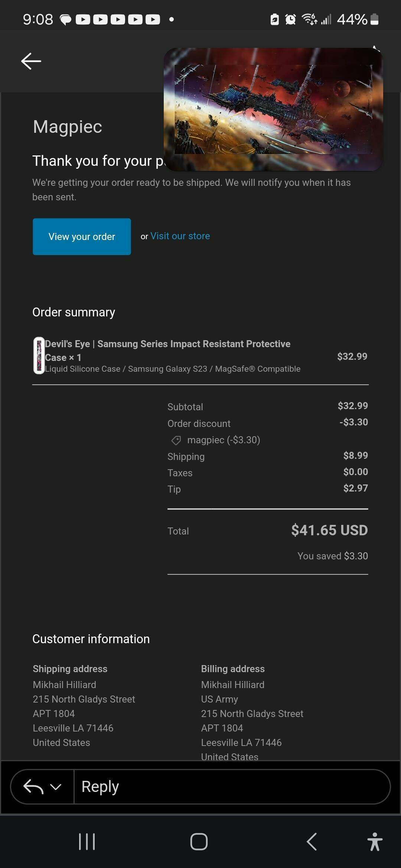Tap the chat bubble notification icon
Screen dimensions: 401x868
tap(66, 19)
